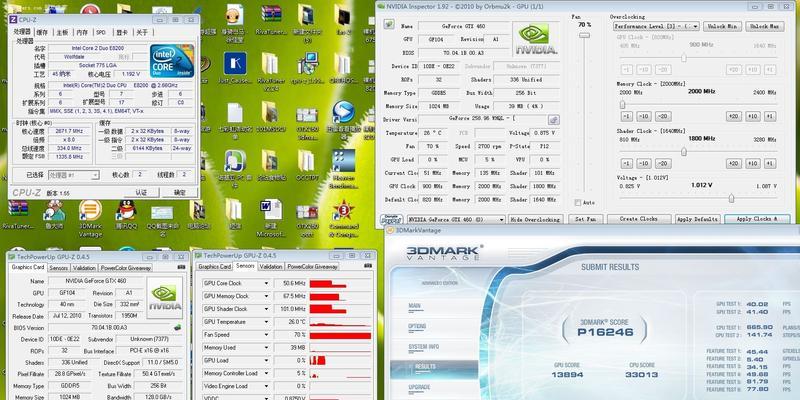Expand the GPU Temperature sensor dropdown
Screen dimensions: 800x400
(266, 322)
